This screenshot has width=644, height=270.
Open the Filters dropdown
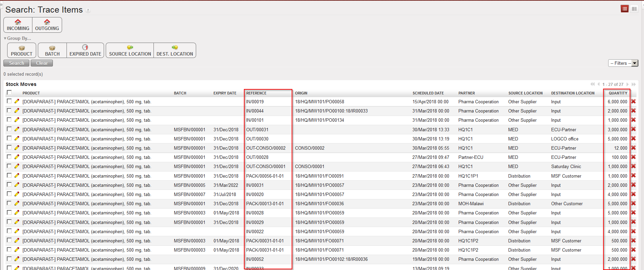tap(623, 63)
